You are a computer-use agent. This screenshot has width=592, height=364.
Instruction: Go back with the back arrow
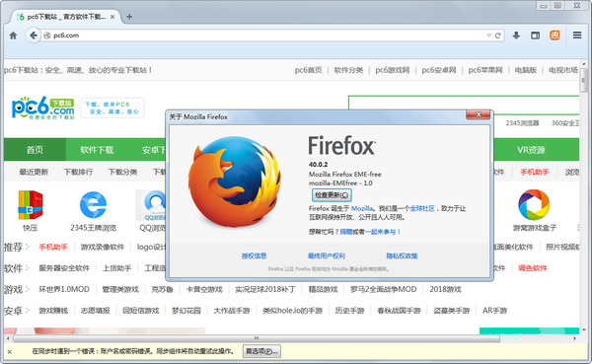[34, 36]
